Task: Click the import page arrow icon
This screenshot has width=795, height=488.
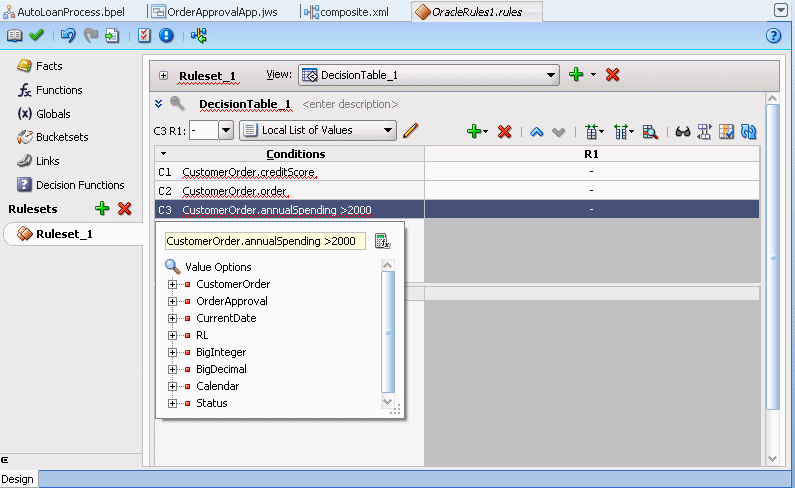Action: 112,35
